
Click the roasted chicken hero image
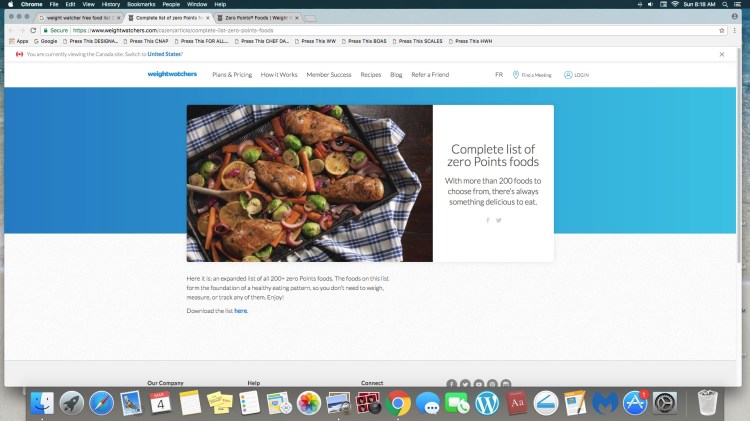point(309,183)
